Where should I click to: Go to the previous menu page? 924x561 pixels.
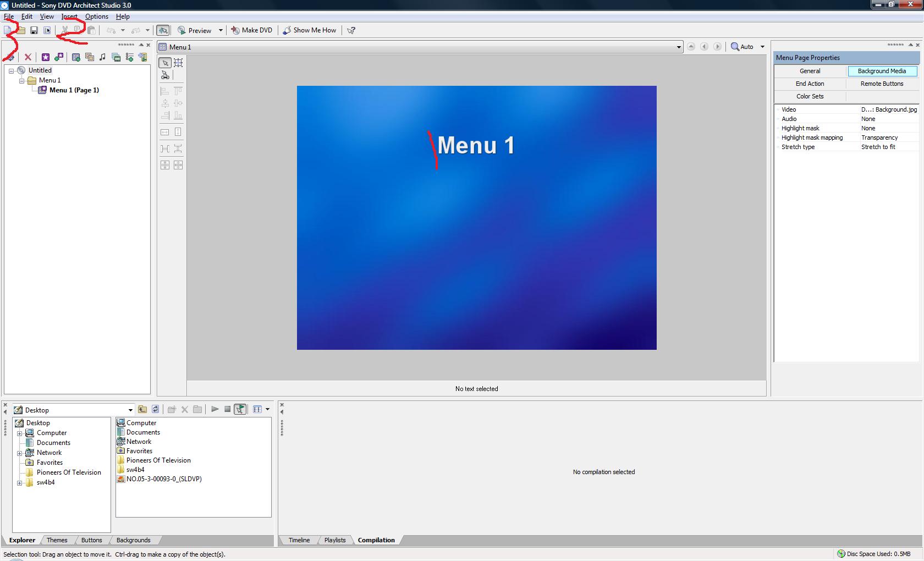click(705, 47)
